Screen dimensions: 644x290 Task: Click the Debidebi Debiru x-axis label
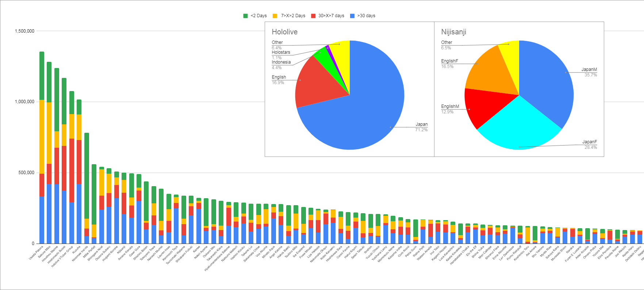[x=633, y=254]
